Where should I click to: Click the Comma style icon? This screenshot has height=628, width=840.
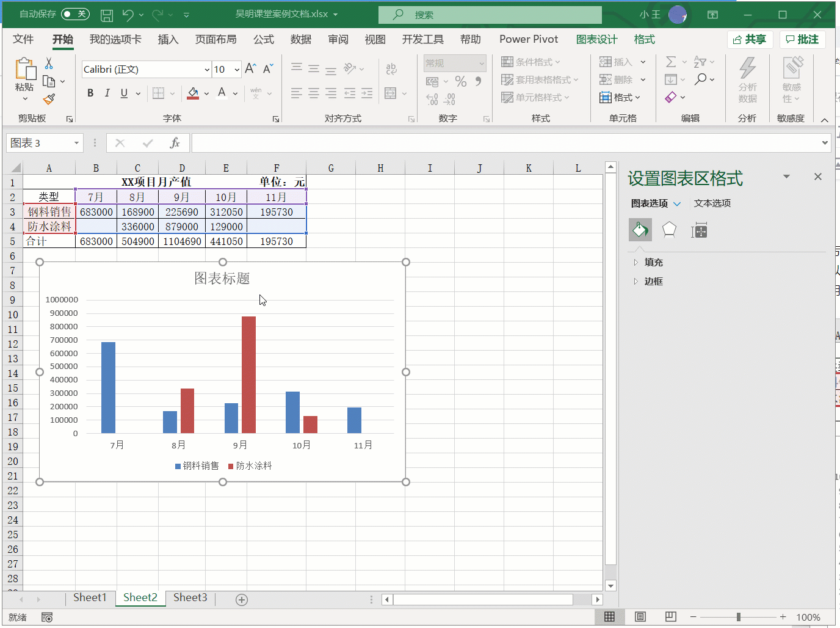(x=478, y=81)
